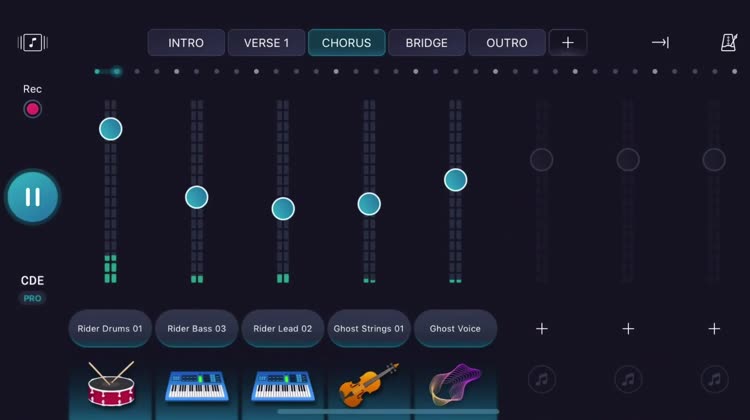Toggle the Rec record button

click(33, 109)
